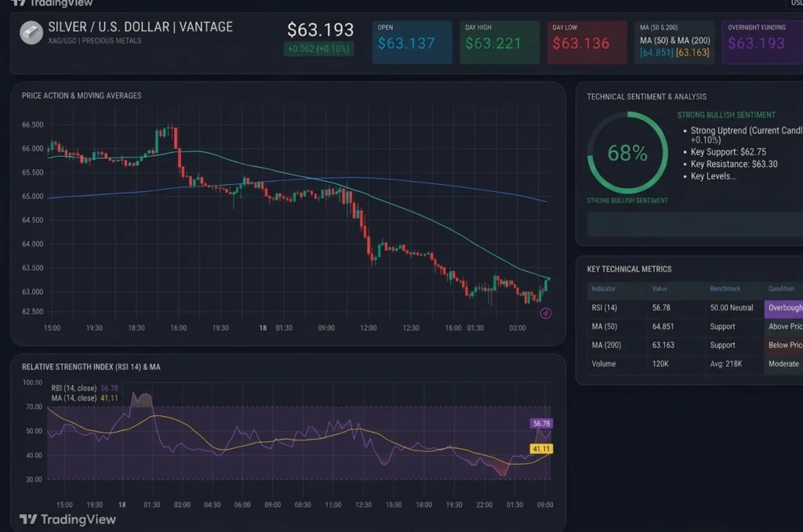This screenshot has height=532, width=803.
Task: Click the silver bar asset icon
Action: tap(31, 33)
